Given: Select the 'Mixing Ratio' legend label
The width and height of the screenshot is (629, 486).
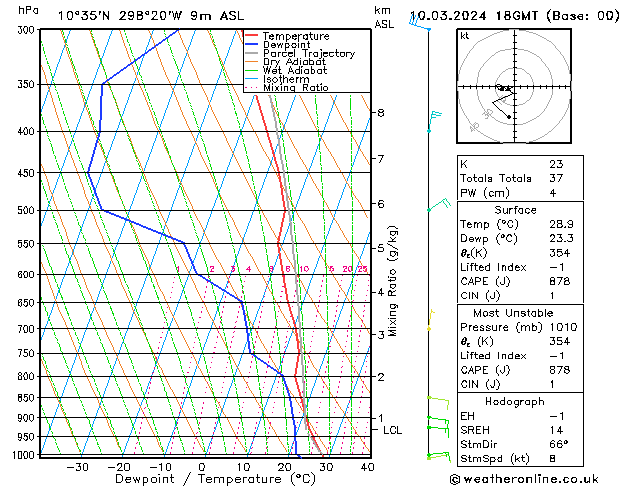Looking at the screenshot, I should (296, 87).
